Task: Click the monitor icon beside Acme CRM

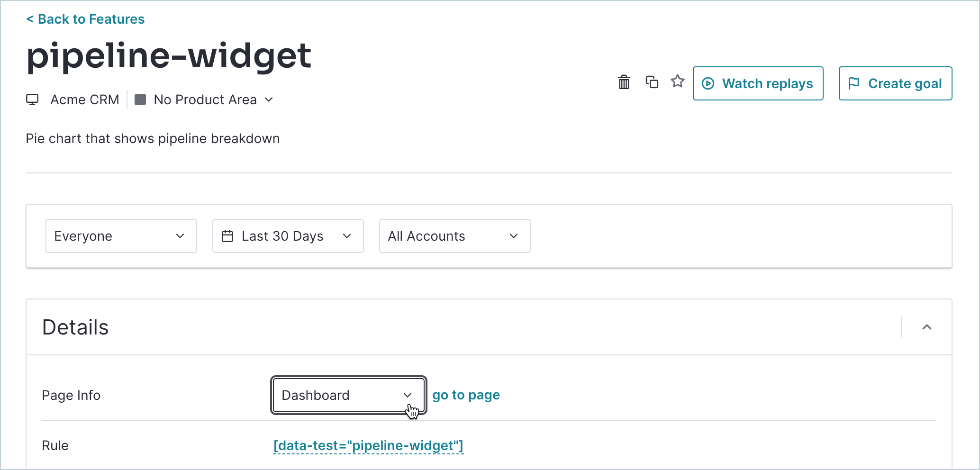Action: [32, 99]
